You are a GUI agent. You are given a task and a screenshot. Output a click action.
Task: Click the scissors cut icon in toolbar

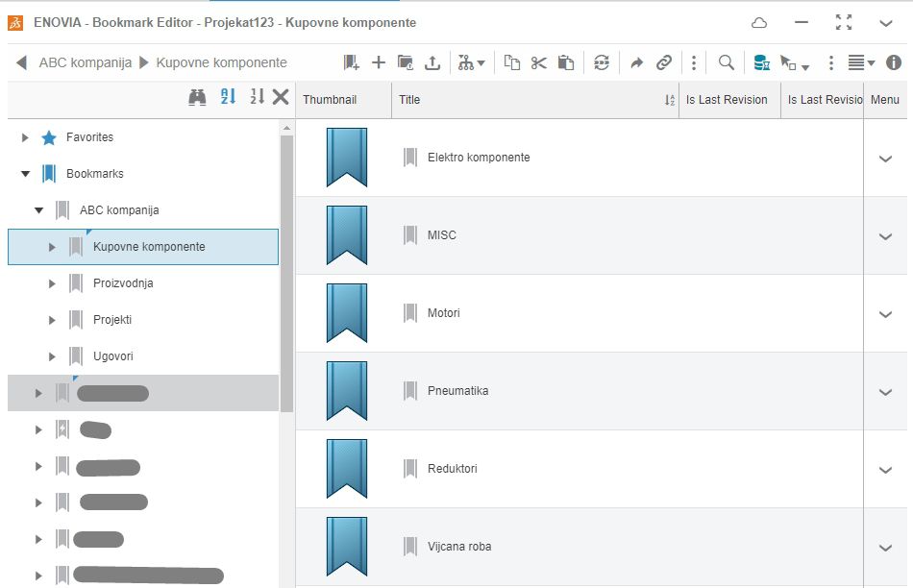pyautogui.click(x=539, y=61)
